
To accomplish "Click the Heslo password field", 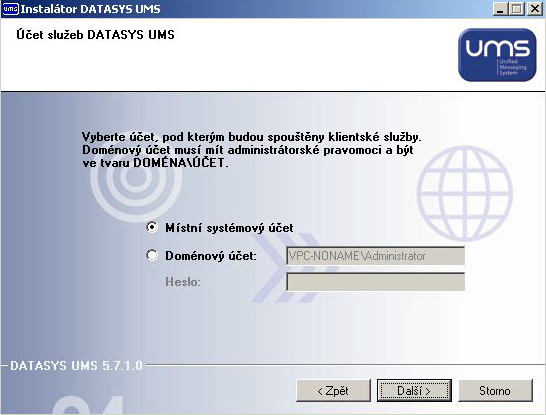I will pyautogui.click(x=375, y=282).
